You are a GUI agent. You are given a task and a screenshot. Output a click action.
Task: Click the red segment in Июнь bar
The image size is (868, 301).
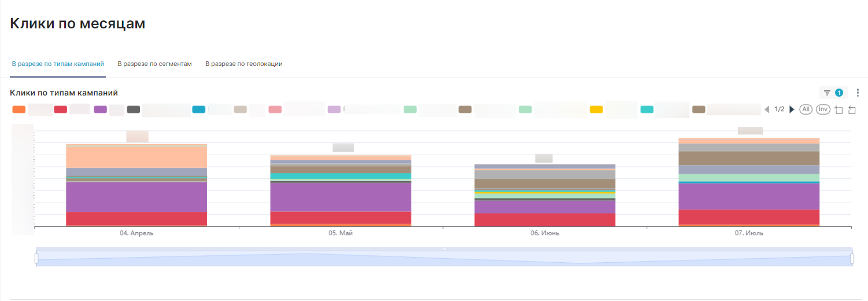545,220
